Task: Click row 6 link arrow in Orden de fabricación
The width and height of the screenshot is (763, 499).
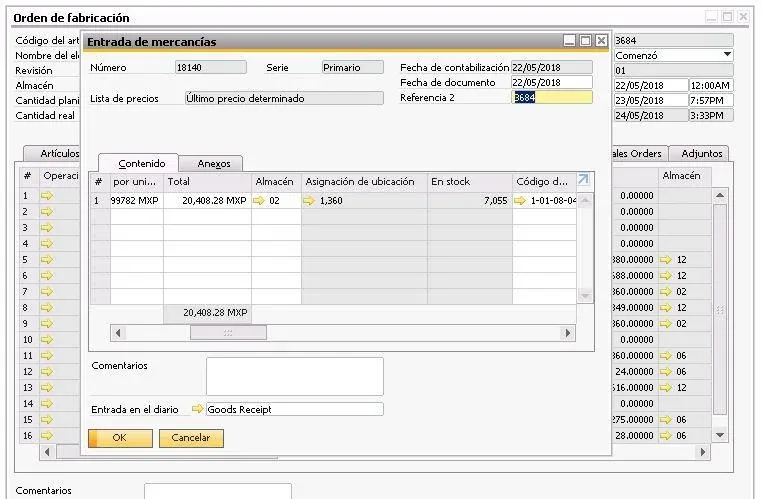Action: (x=47, y=276)
